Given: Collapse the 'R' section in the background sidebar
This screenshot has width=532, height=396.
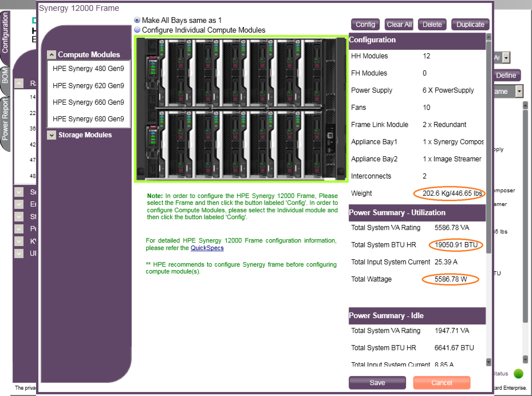Looking at the screenshot, I should coord(19,83).
